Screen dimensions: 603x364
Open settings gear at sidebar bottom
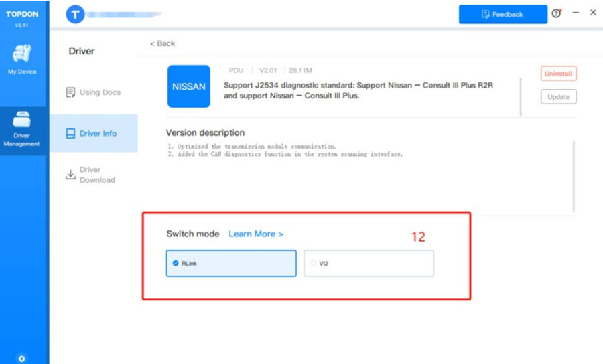click(21, 359)
